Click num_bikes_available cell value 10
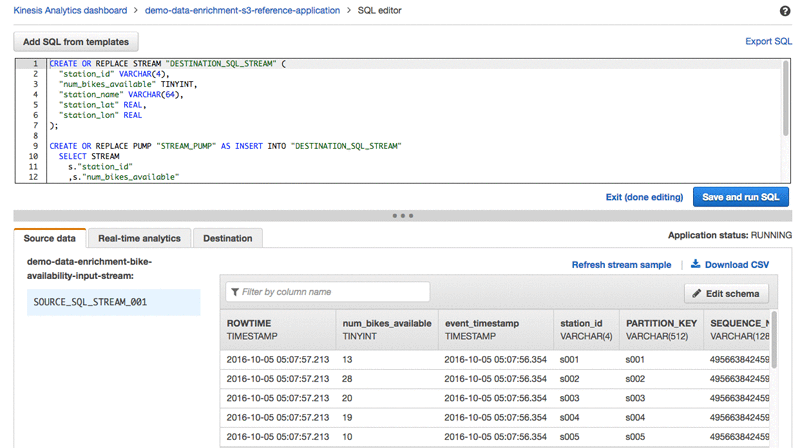 (x=347, y=437)
